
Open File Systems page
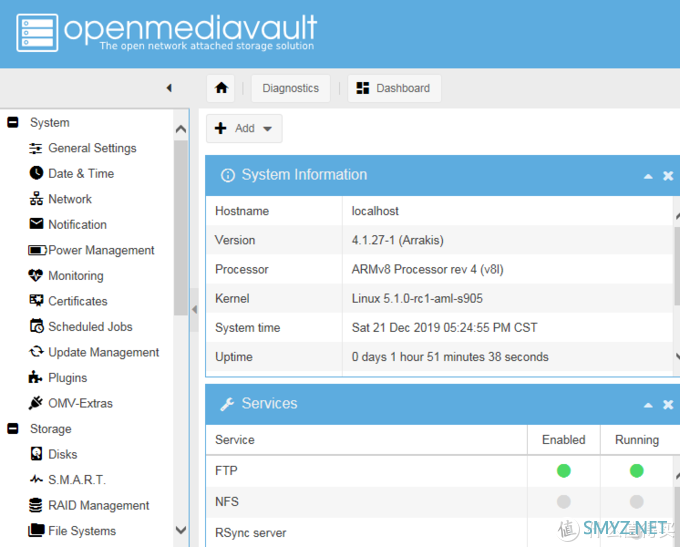pyautogui.click(x=82, y=531)
